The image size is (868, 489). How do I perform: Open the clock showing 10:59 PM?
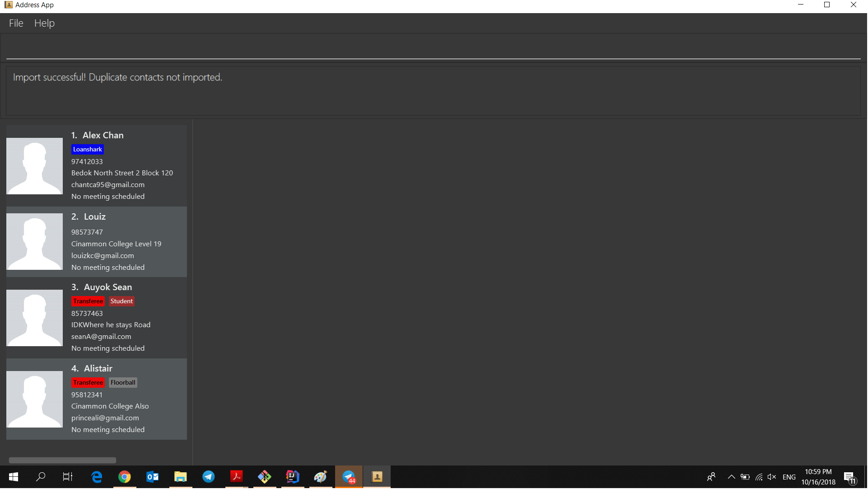pyautogui.click(x=819, y=477)
